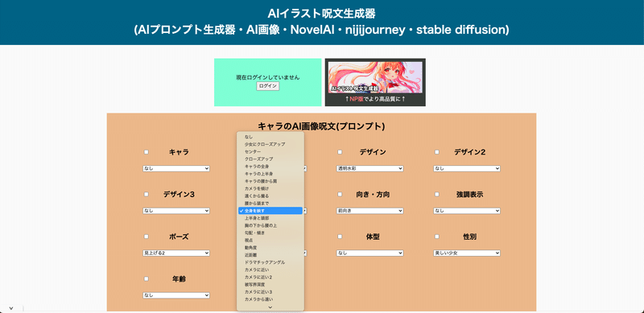The width and height of the screenshot is (644, 313).
Task: Pick the カメラを傾け option
Action: [x=270, y=188]
